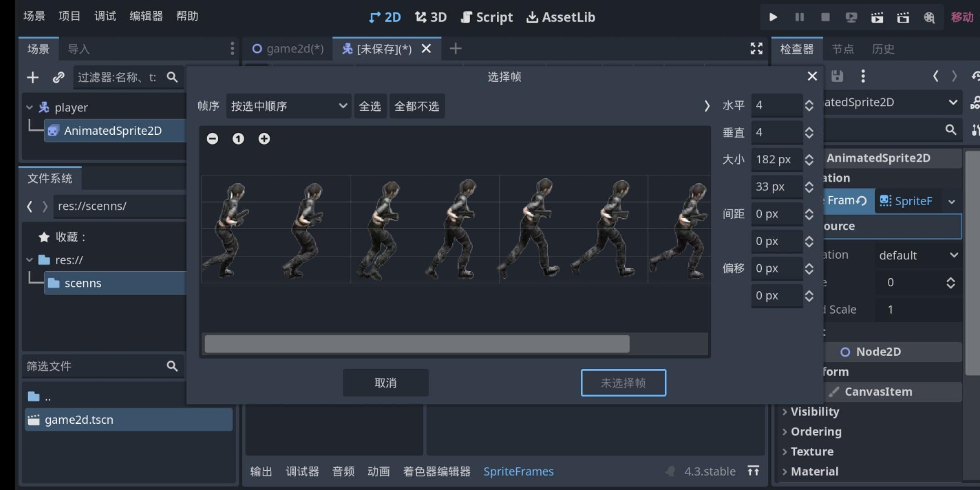Add a new scene tab

(456, 49)
